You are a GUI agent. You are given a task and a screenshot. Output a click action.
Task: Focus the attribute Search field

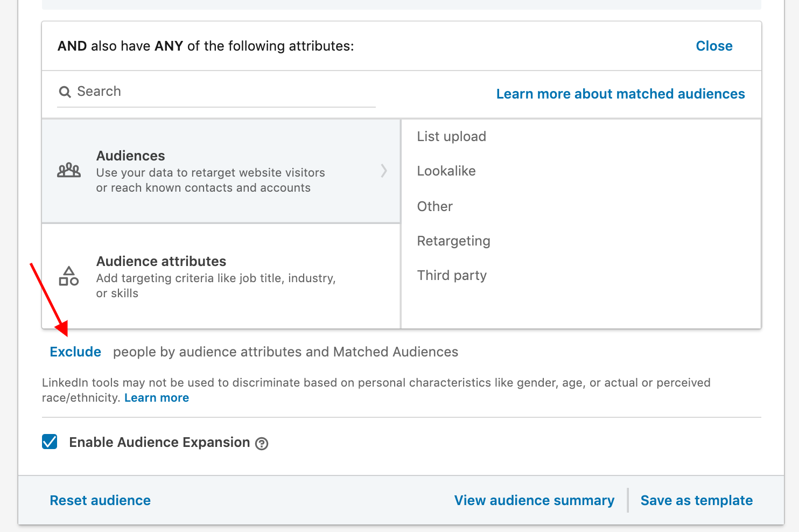pyautogui.click(x=221, y=92)
